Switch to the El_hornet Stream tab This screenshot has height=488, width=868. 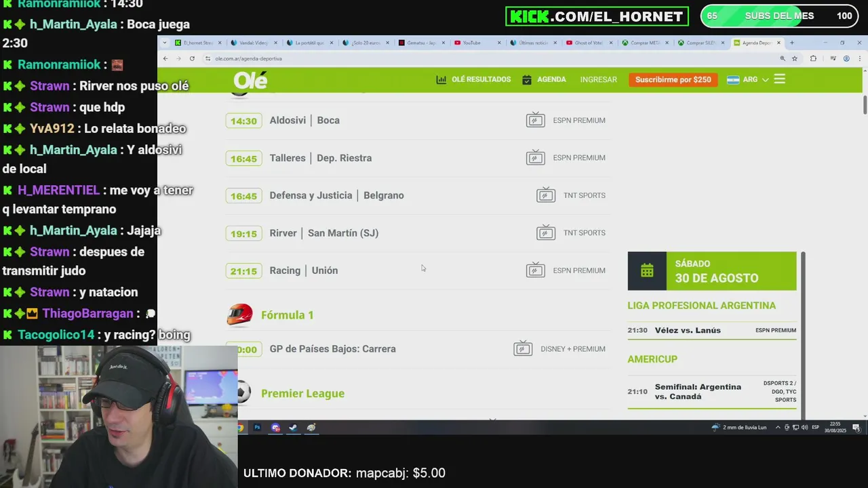click(197, 43)
